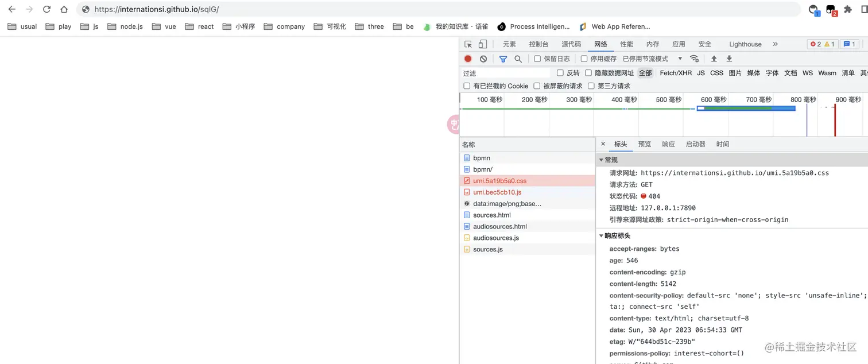The height and width of the screenshot is (364, 868).
Task: Select the umi.5a19b5a0.css request row
Action: tap(528, 181)
